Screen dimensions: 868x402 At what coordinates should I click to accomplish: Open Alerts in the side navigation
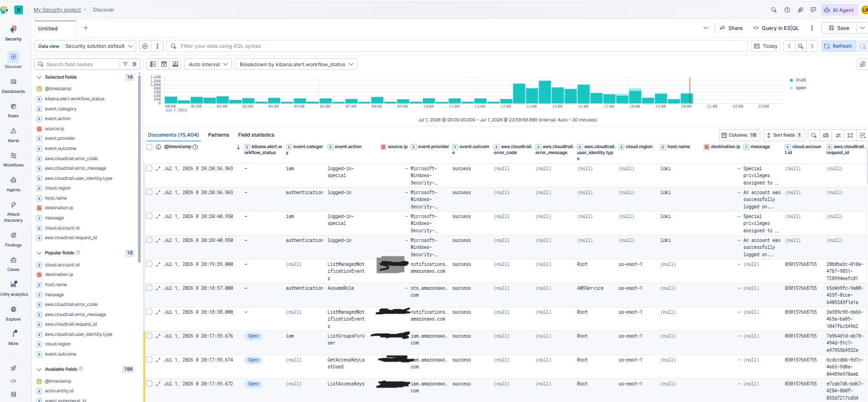(x=13, y=135)
